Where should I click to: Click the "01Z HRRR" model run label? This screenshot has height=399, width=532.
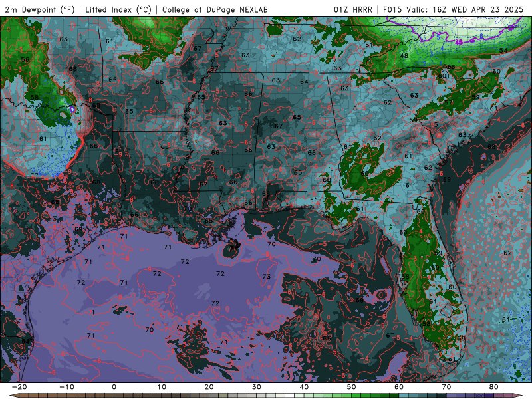click(x=353, y=9)
